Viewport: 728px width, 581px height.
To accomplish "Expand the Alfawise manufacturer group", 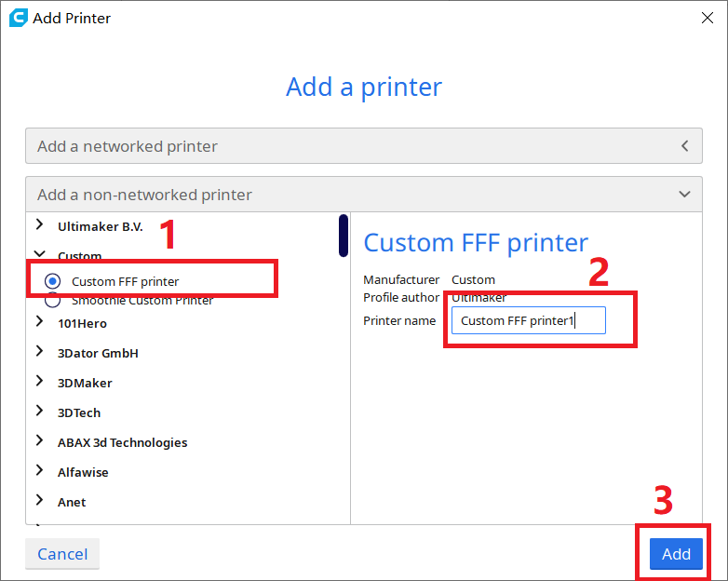I will 40,470.
